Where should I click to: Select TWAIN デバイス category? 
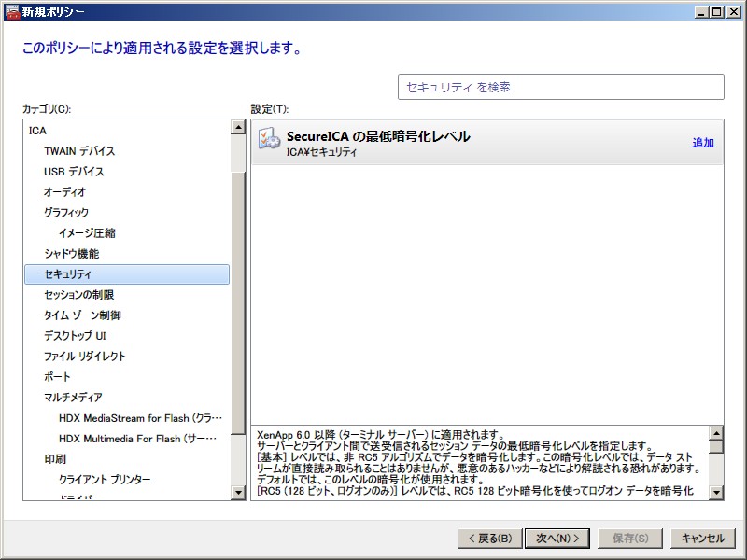pyautogui.click(x=79, y=151)
